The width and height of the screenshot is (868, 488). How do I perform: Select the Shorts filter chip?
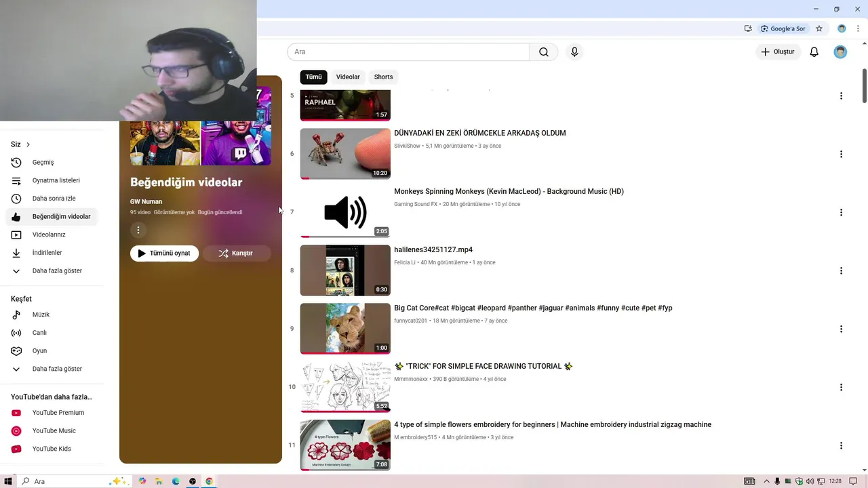[x=383, y=77]
